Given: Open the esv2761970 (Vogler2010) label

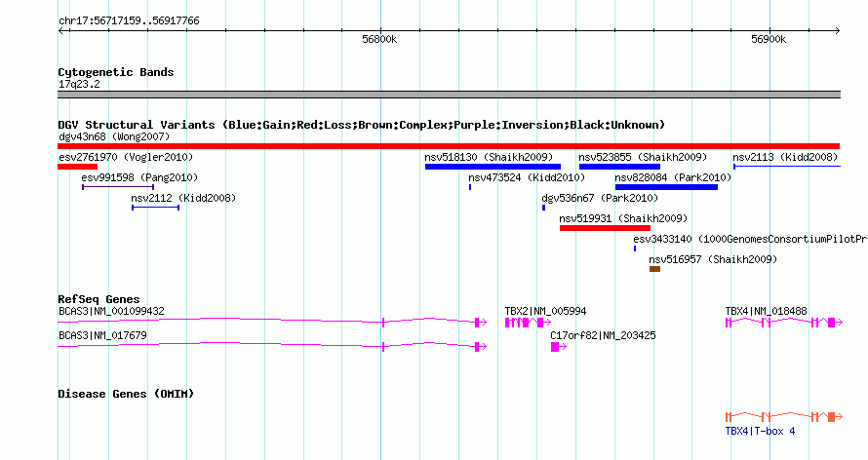Looking at the screenshot, I should point(126,157).
